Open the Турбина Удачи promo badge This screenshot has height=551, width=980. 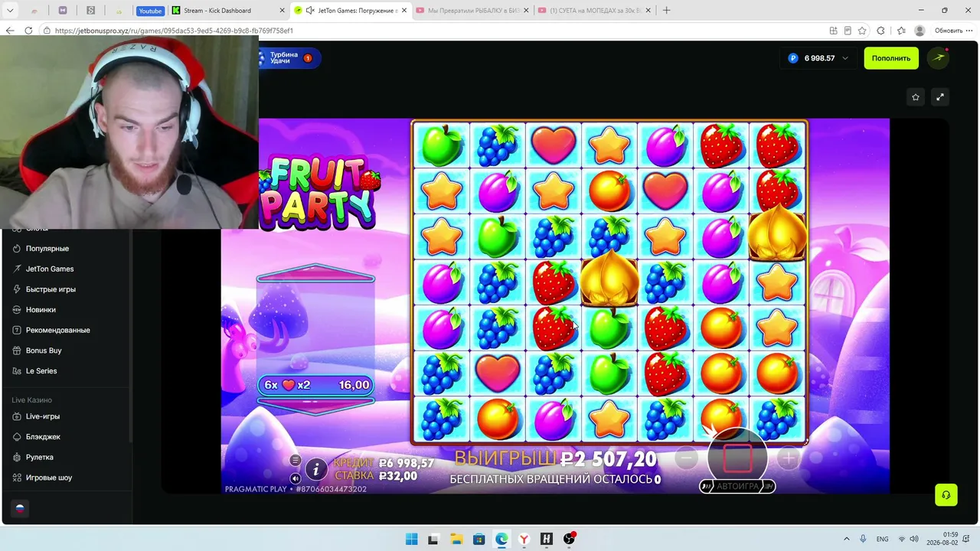tap(289, 58)
